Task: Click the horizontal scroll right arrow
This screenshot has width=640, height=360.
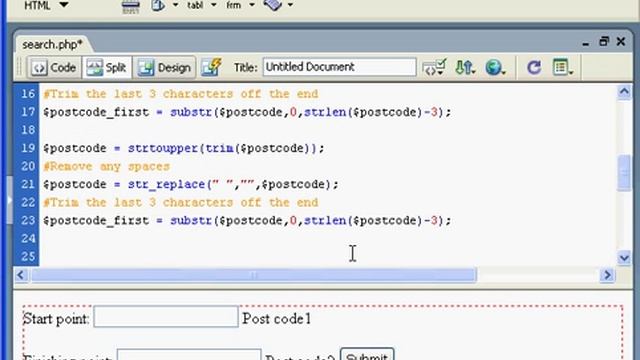Action: [x=607, y=275]
